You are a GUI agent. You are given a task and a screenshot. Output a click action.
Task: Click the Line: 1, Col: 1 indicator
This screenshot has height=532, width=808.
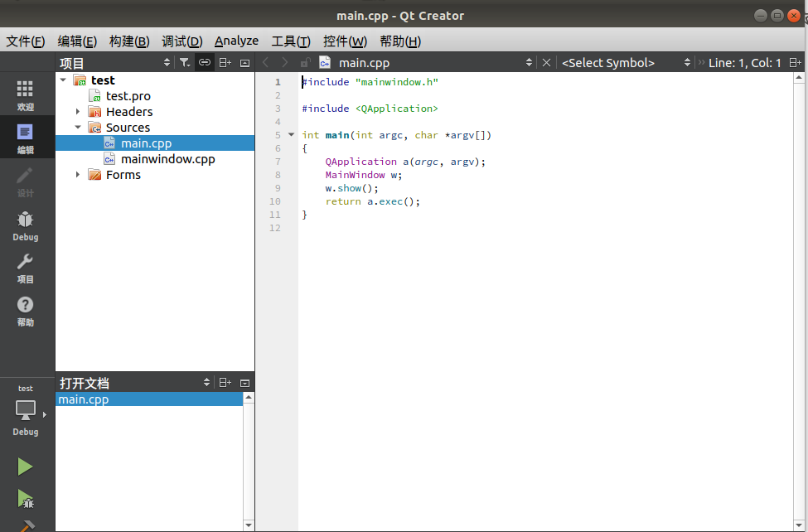[x=744, y=63]
